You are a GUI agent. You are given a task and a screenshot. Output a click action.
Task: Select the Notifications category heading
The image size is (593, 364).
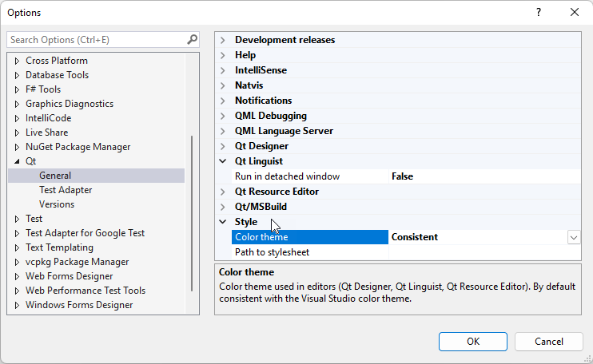263,101
